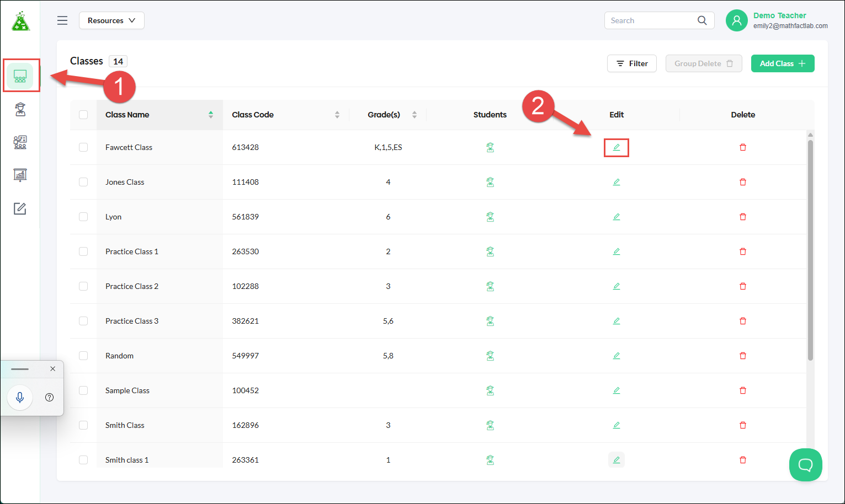The image size is (845, 504).
Task: Click the Add Class button
Action: [x=783, y=63]
